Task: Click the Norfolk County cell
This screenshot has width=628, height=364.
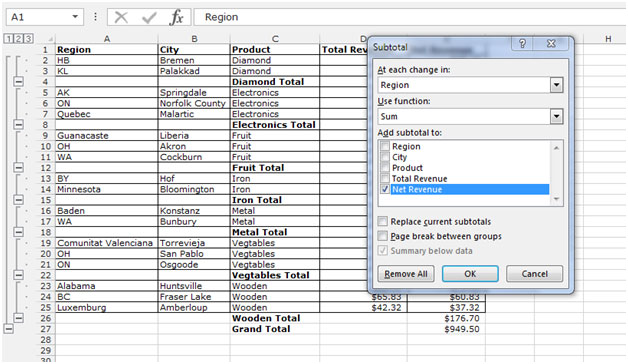Action: coord(194,103)
